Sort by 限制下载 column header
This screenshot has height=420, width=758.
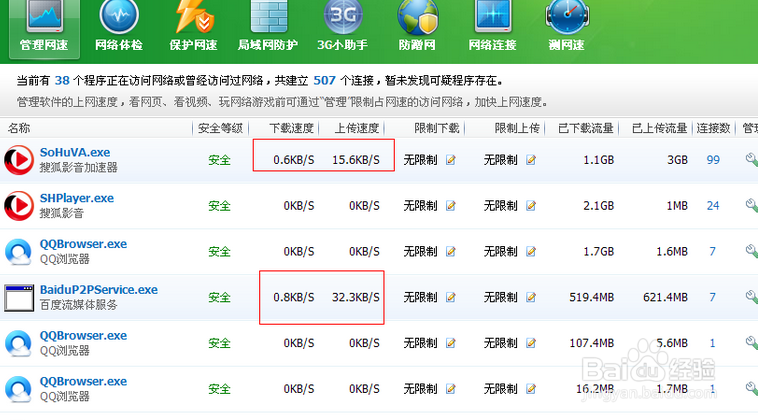click(x=437, y=128)
